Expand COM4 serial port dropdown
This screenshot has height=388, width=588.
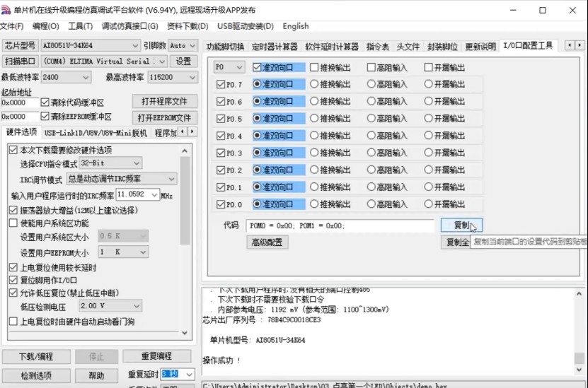[162, 61]
